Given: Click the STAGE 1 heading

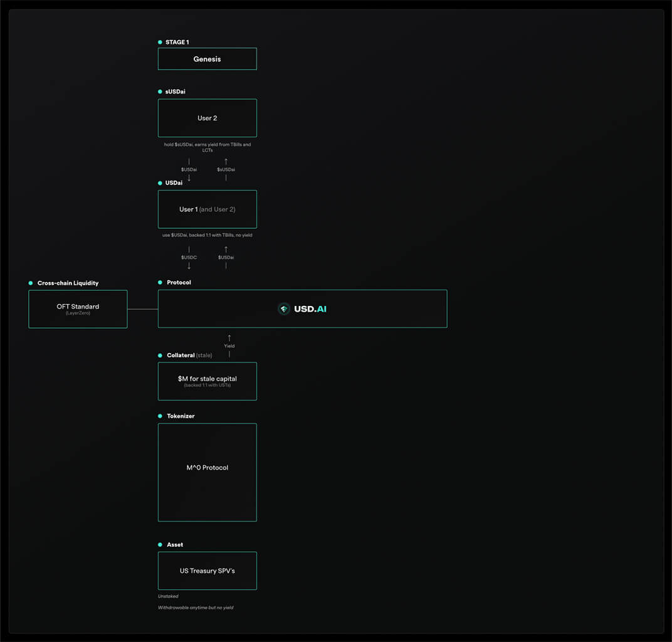Looking at the screenshot, I should [177, 42].
